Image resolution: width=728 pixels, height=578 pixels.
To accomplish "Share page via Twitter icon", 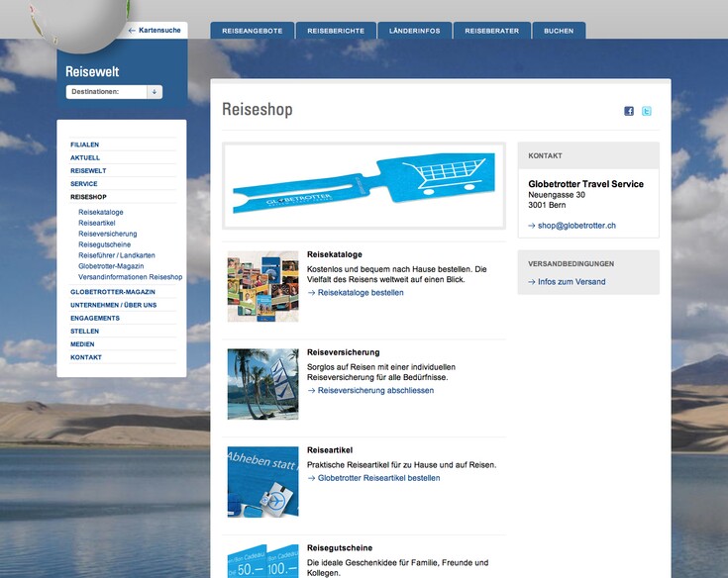I will [x=646, y=111].
